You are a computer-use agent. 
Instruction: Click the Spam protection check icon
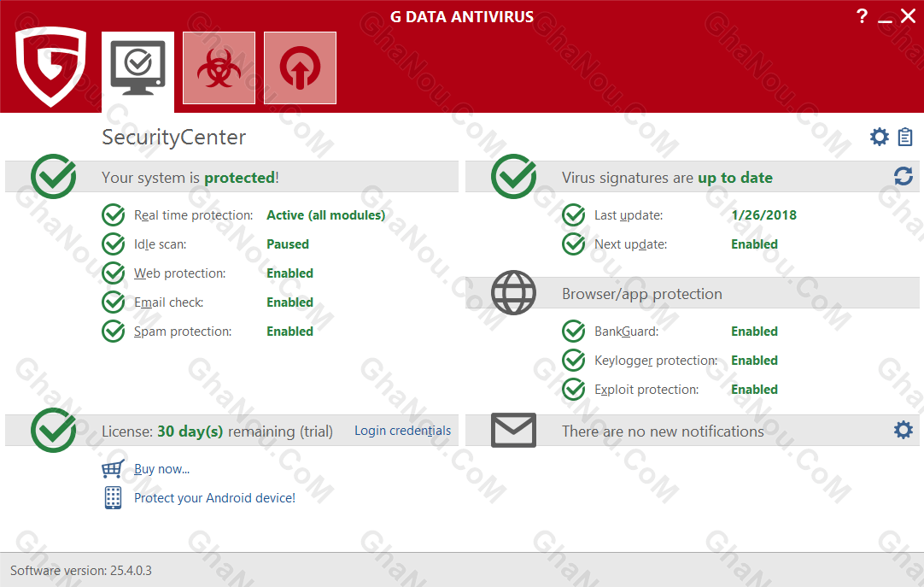pos(113,332)
